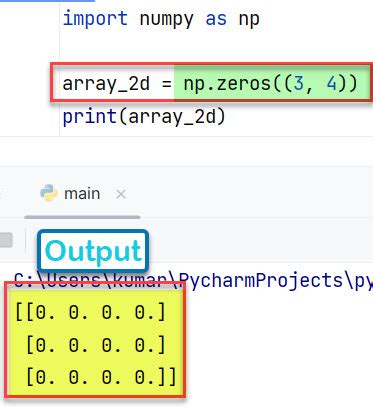
Task: Click the C:\Users\kumar\PycharmProjects path in console
Action: click(193, 280)
